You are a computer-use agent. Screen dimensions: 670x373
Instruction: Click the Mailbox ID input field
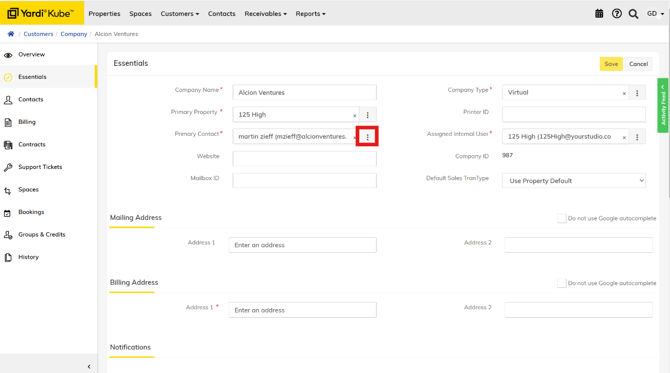click(x=305, y=181)
